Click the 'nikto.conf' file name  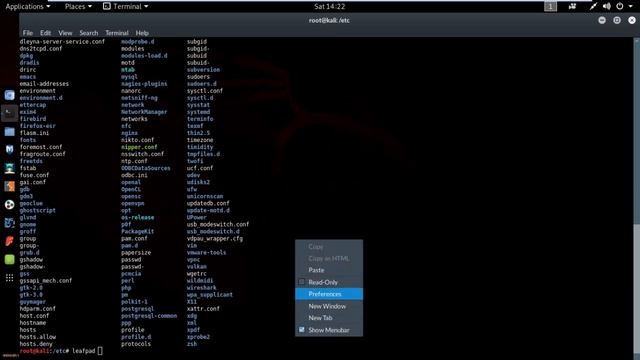coord(138,140)
